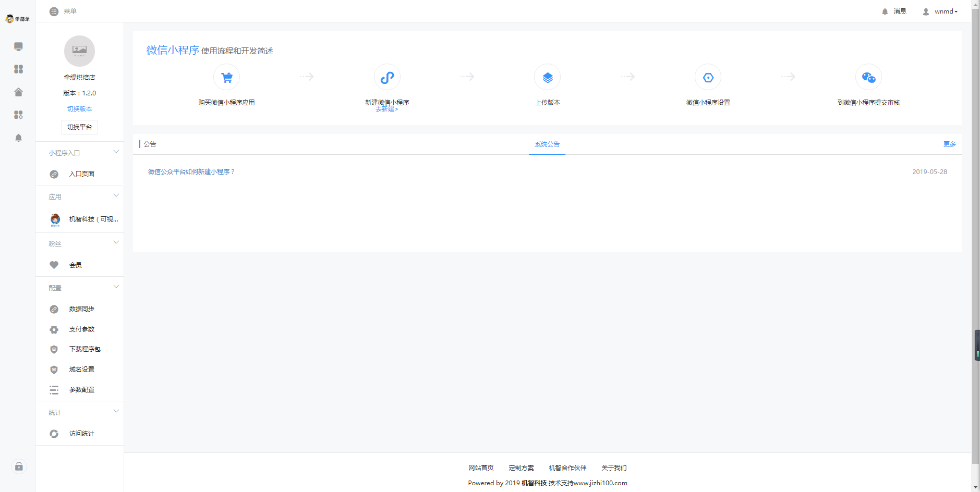Click the 切换平台 button
980x492 pixels.
pos(79,127)
